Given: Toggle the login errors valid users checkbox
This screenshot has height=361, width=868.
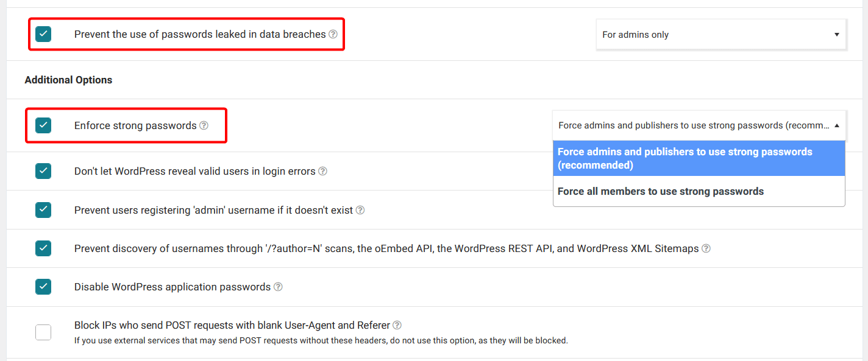Looking at the screenshot, I should (43, 171).
